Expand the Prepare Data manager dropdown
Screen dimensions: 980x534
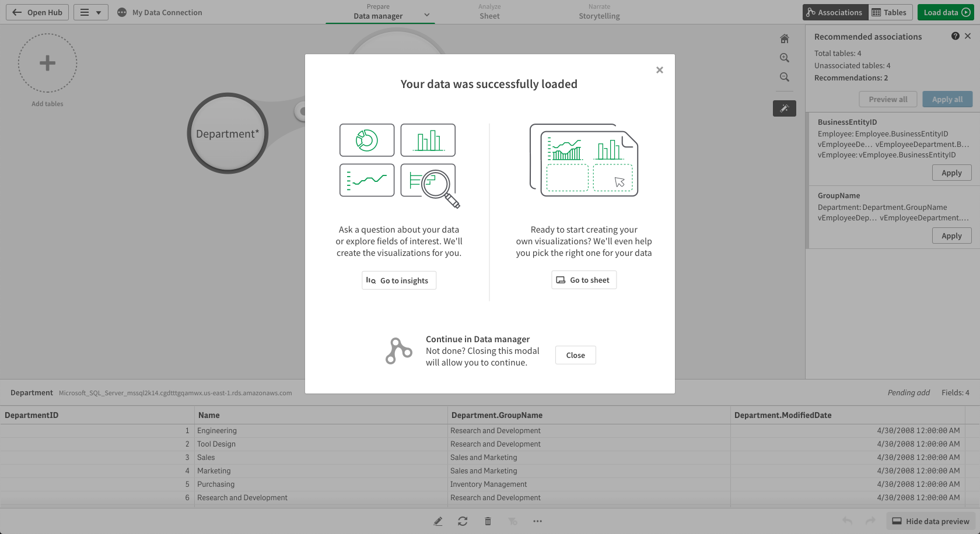coord(426,15)
